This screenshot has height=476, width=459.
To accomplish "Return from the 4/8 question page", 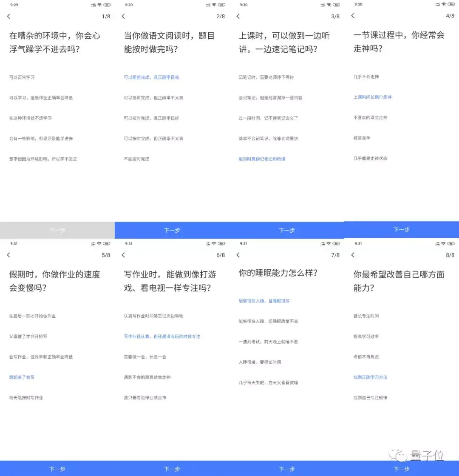I will coord(353,16).
